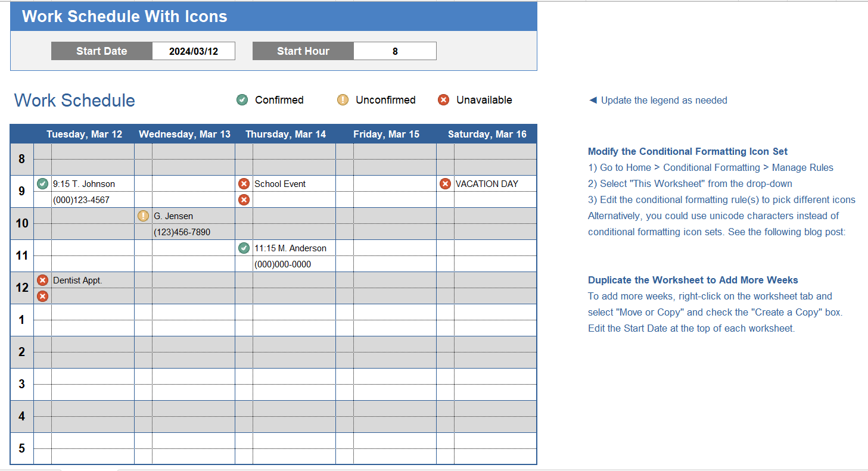The height and width of the screenshot is (471, 868).
Task: Click confirmed icon beside 11:15 M. Anderson
Action: coord(244,248)
